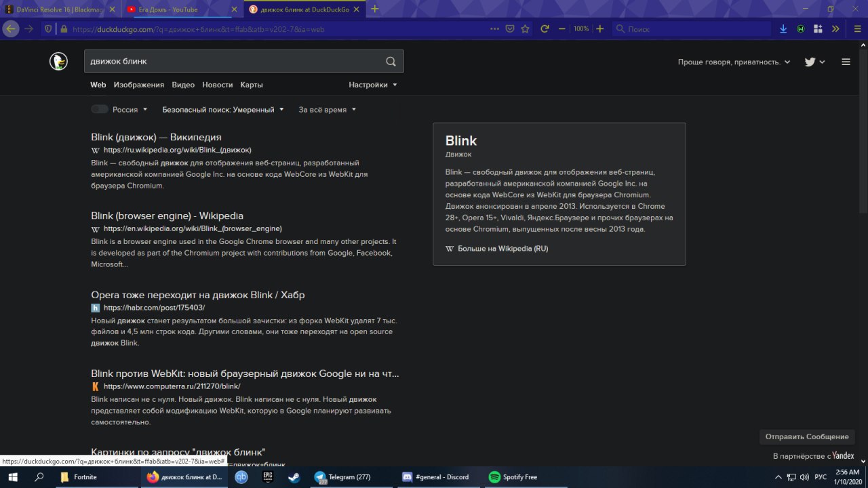This screenshot has width=868, height=488.
Task: Open the Firefox downloads panel
Action: (783, 29)
